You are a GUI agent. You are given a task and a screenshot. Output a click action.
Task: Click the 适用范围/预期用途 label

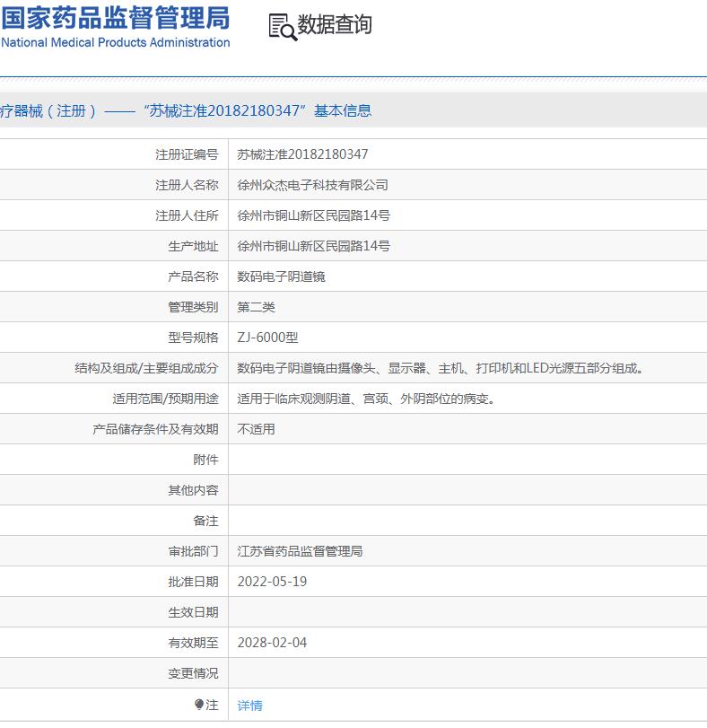(x=165, y=399)
